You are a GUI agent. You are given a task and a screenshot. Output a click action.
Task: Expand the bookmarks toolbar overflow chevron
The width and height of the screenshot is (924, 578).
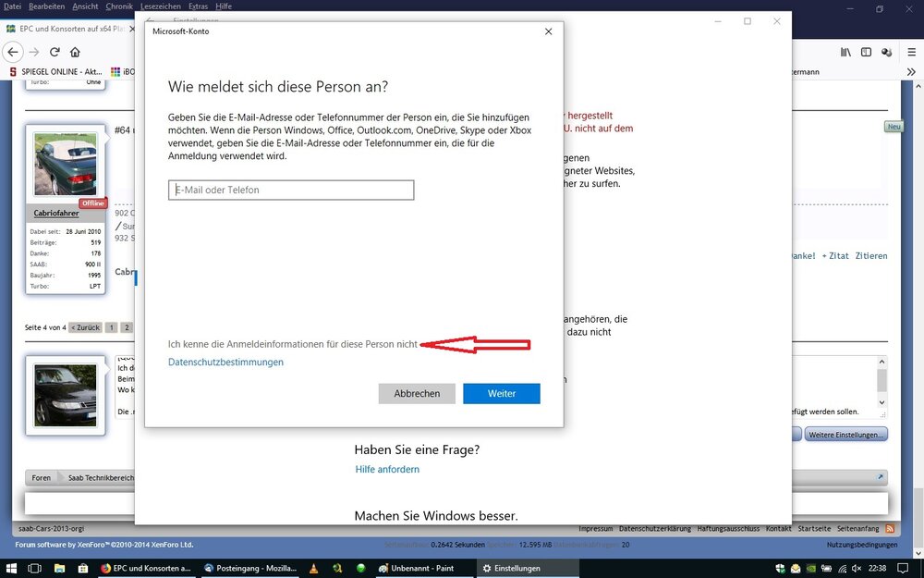pyautogui.click(x=911, y=71)
